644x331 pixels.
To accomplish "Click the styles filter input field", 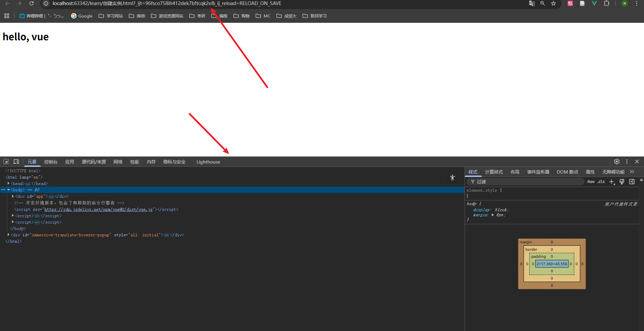I will pyautogui.click(x=523, y=182).
